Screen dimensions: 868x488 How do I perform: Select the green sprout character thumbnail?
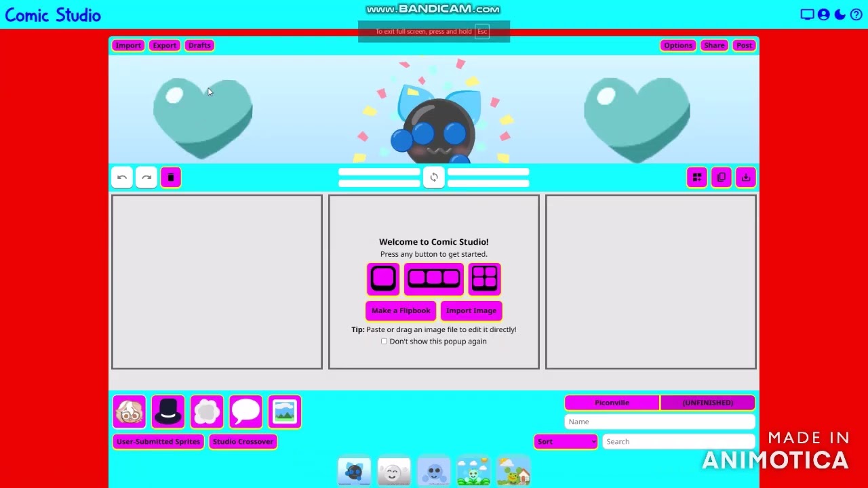tap(473, 472)
